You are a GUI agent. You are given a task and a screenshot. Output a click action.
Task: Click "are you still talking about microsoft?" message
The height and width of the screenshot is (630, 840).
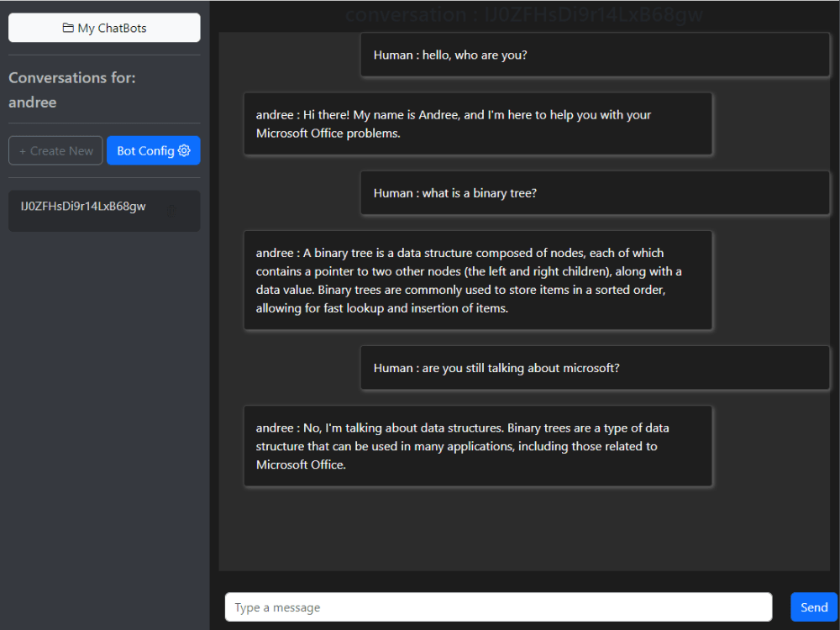[595, 368]
